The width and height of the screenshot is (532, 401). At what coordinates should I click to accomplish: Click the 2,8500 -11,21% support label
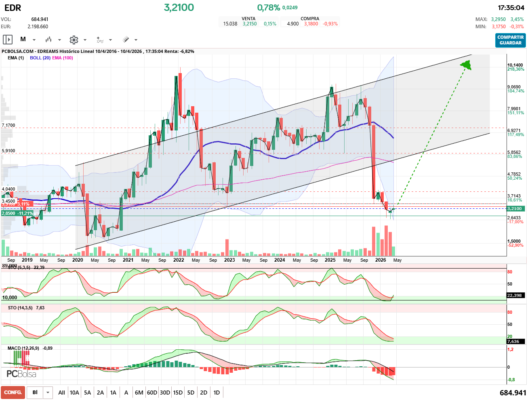17,213
